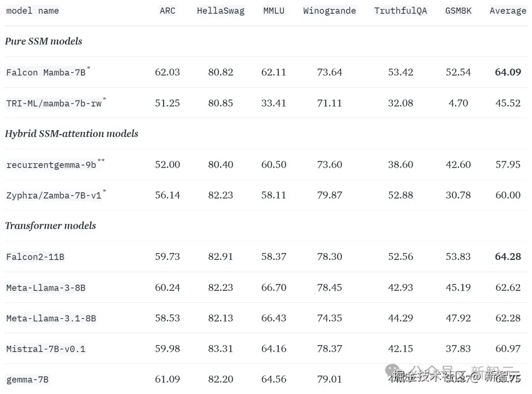Click the Pure SSM models section heading

coord(43,41)
